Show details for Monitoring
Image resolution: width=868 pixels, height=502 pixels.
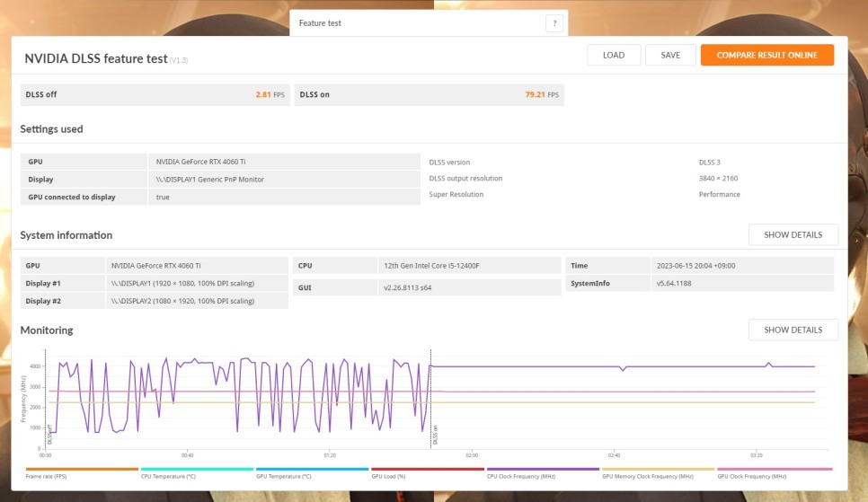(793, 330)
